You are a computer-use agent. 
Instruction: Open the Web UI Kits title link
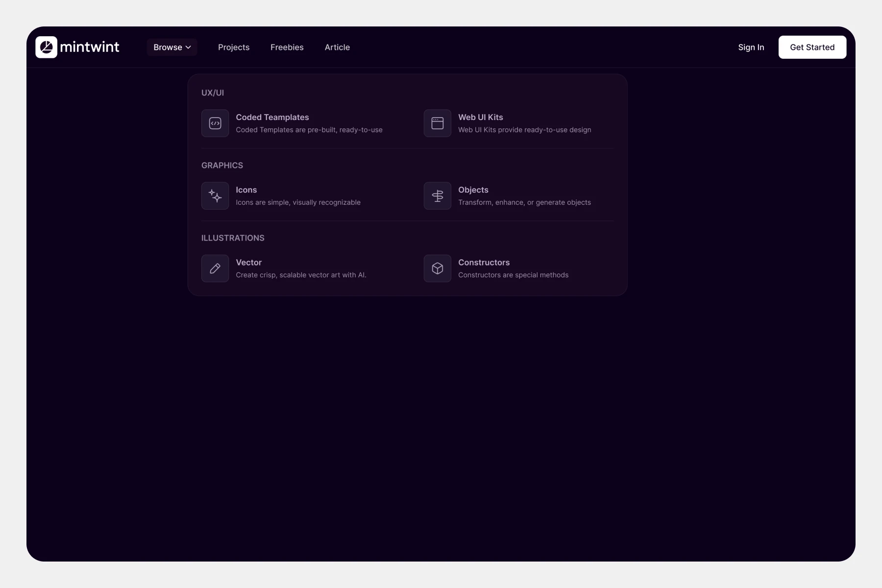point(480,118)
